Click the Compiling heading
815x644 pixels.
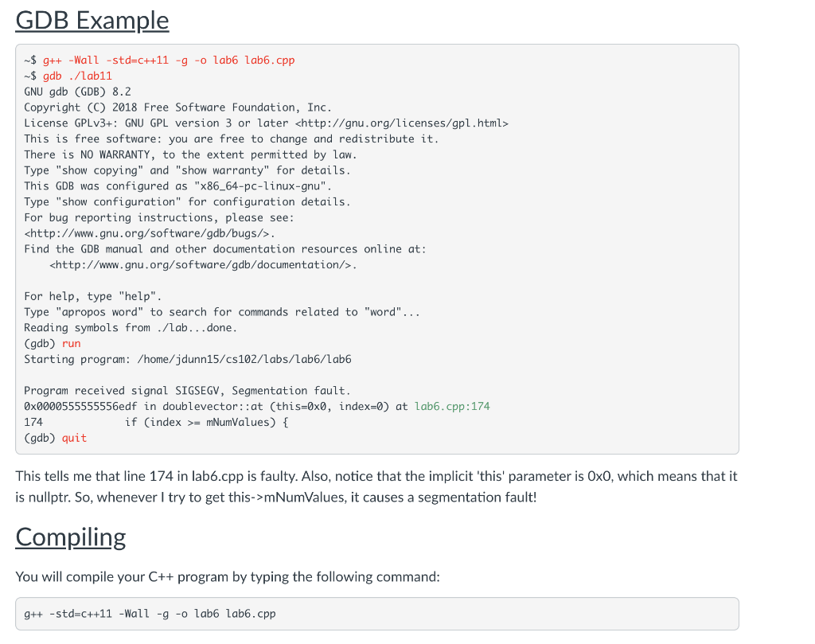click(71, 537)
